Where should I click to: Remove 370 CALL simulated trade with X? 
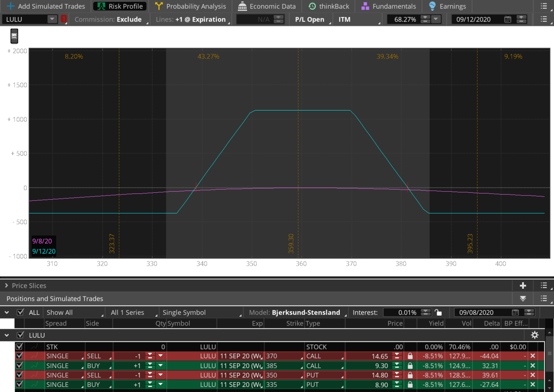[x=532, y=356]
